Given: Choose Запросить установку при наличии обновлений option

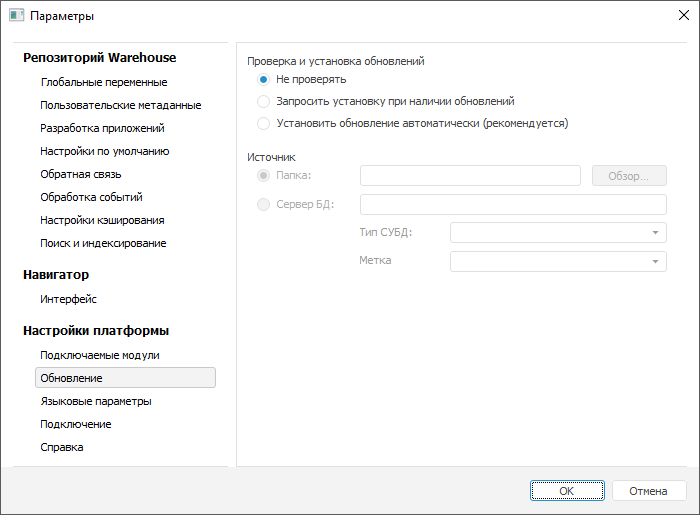Looking at the screenshot, I should click(263, 101).
